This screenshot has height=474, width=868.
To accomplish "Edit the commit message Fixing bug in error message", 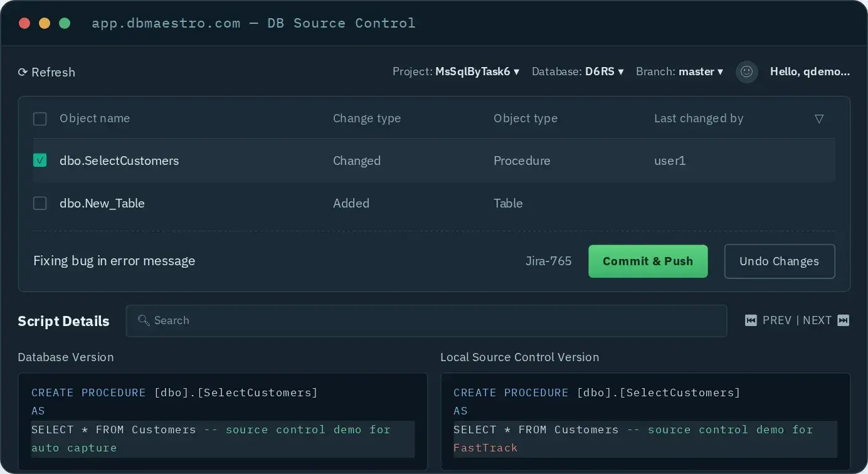I will click(x=114, y=261).
